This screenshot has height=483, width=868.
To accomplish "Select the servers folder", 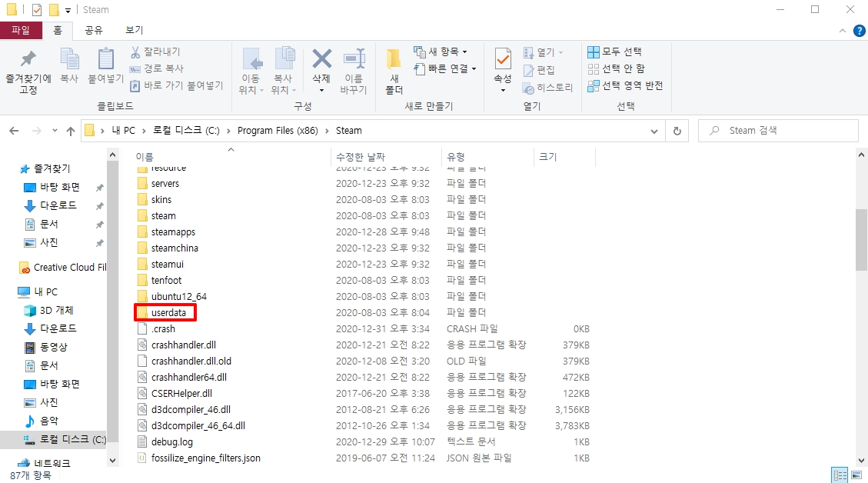I will (x=165, y=183).
